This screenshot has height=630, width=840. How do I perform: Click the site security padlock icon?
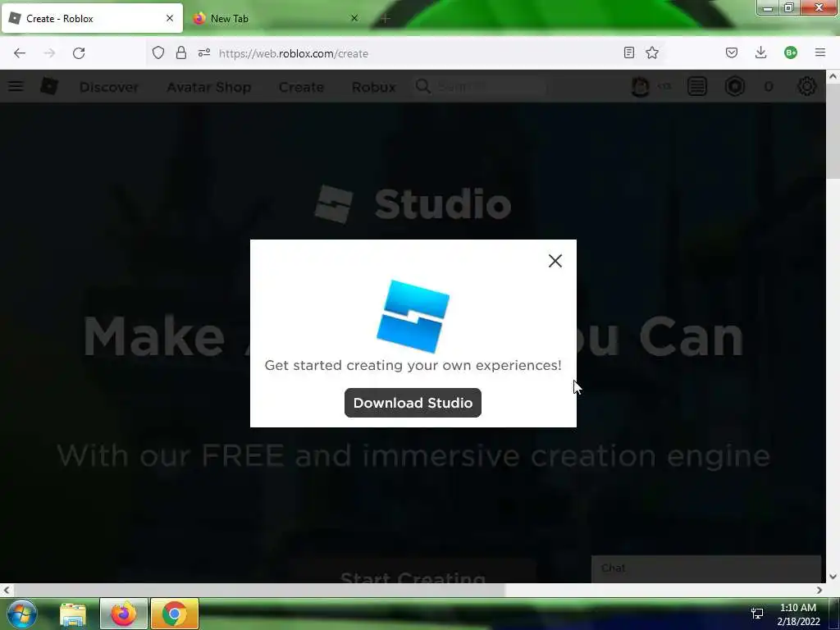(x=181, y=52)
